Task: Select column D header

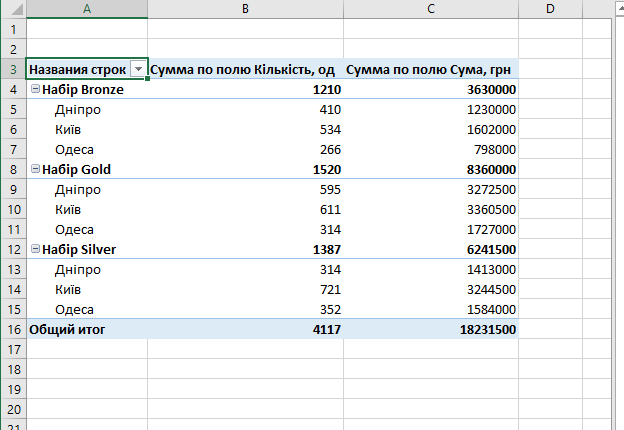Action: coord(550,9)
